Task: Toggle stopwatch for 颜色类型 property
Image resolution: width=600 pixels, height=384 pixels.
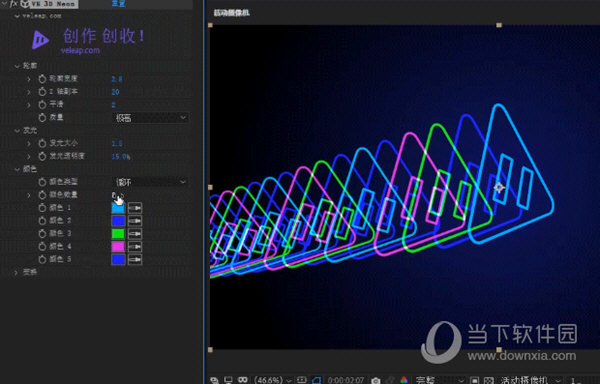Action: [x=42, y=182]
